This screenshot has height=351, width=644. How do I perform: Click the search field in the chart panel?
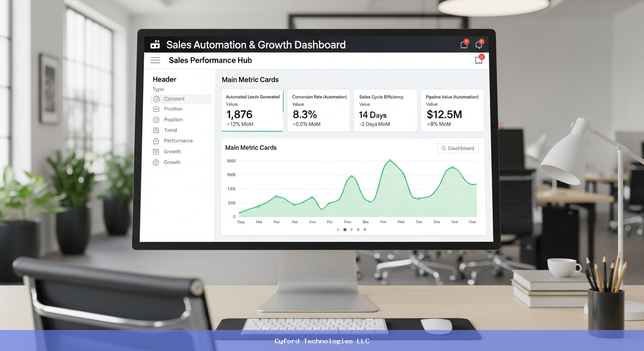click(458, 148)
